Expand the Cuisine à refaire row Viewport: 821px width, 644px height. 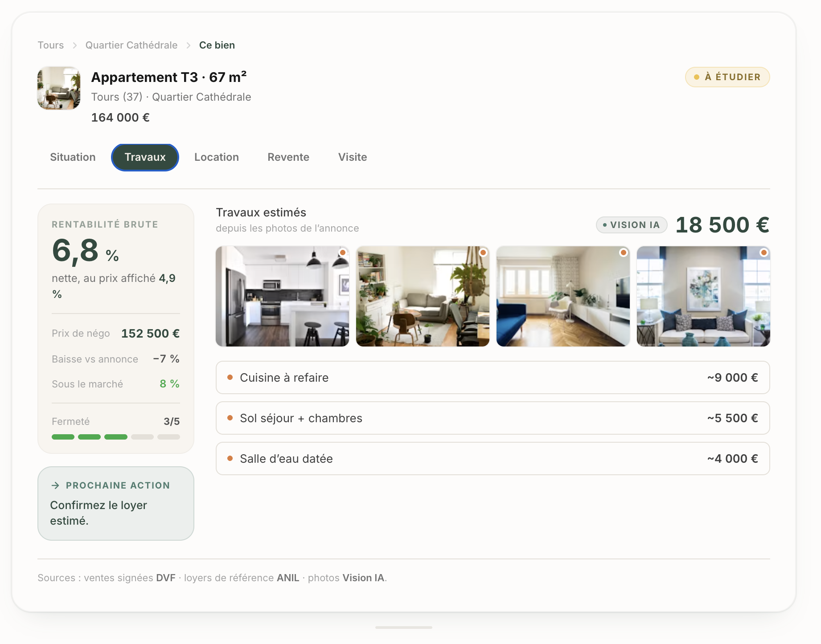tap(493, 378)
